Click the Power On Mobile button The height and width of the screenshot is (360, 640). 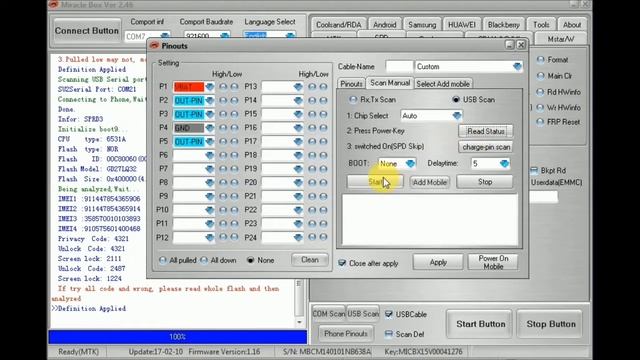point(493,262)
